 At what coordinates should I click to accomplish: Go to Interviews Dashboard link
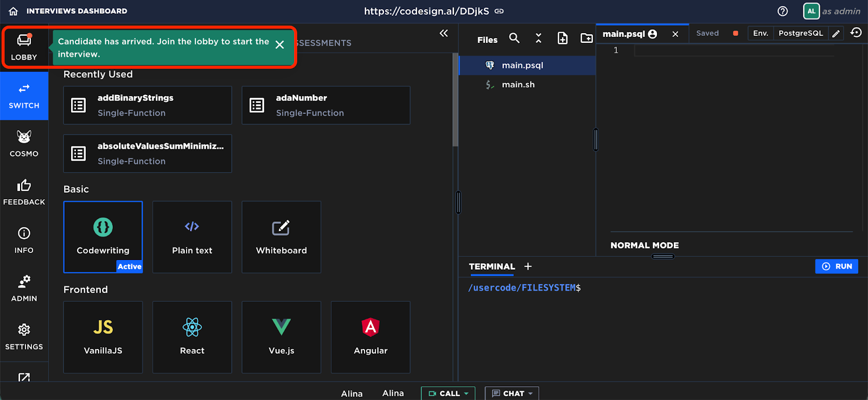click(x=76, y=11)
